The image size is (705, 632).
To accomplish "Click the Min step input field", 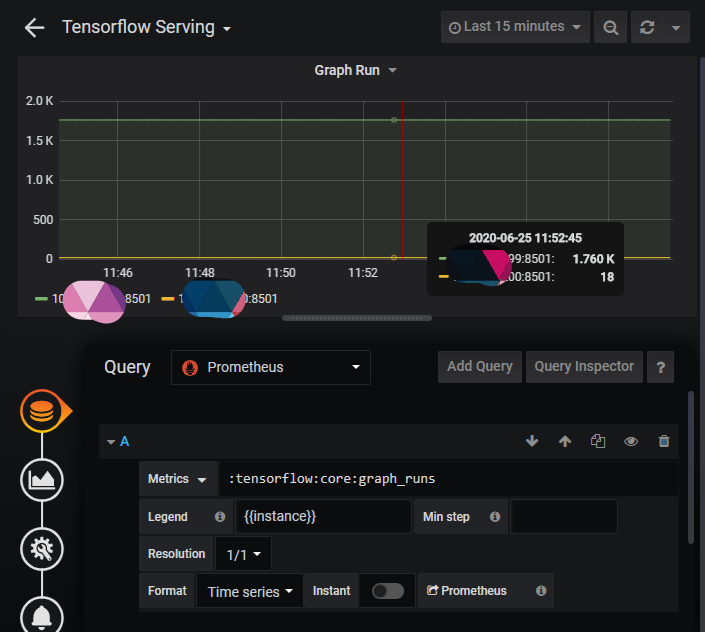I will [564, 516].
